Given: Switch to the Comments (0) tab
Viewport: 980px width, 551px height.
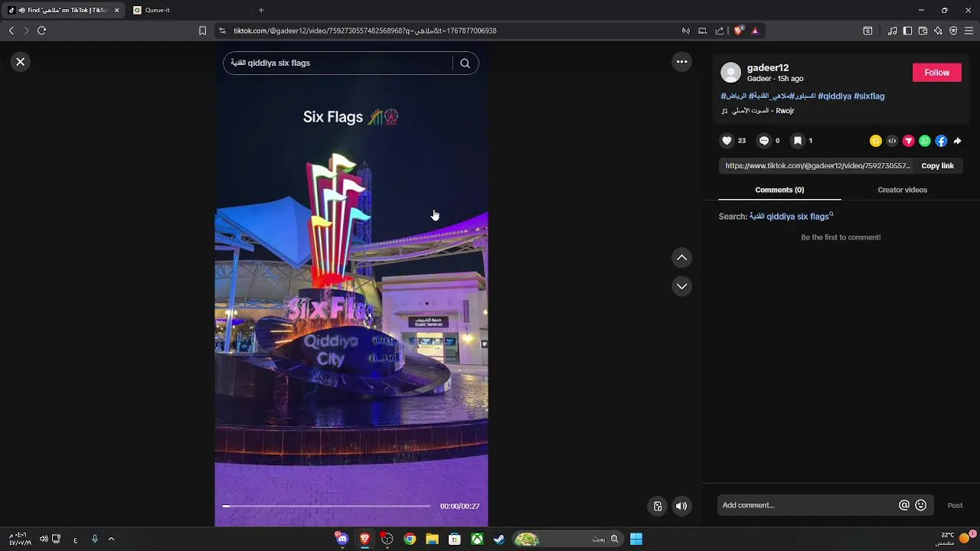Looking at the screenshot, I should [779, 190].
